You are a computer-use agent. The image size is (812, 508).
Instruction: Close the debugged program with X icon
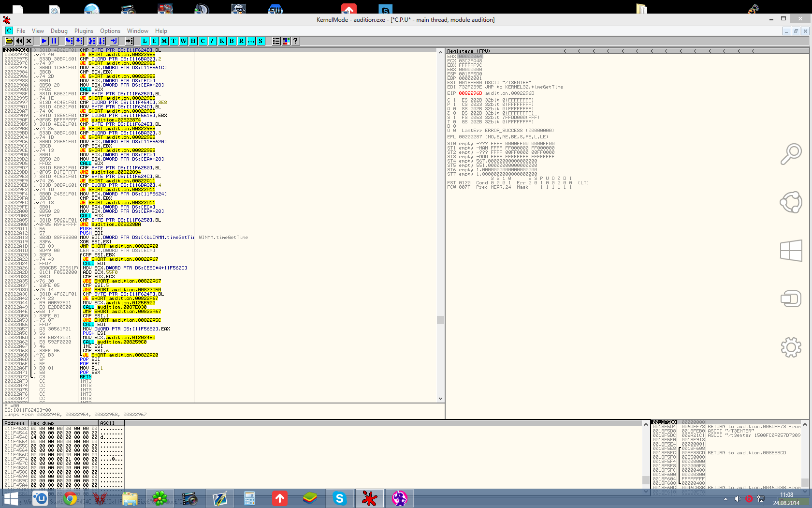coord(29,41)
